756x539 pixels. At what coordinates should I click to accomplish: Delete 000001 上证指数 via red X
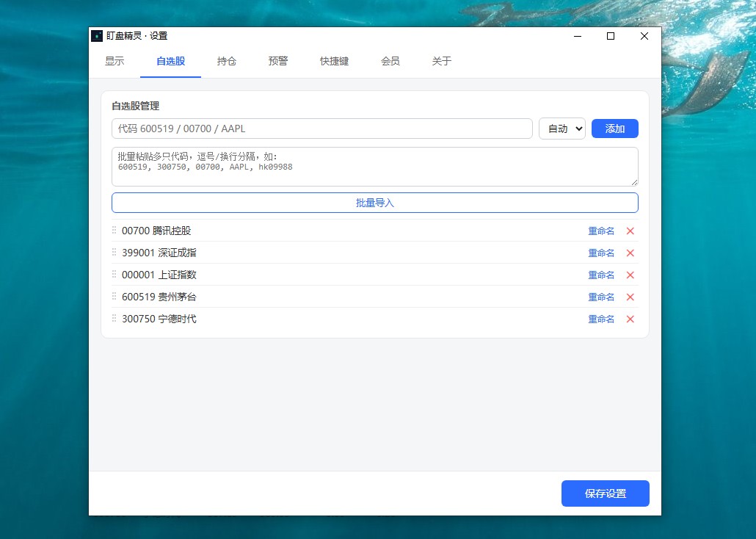[x=630, y=275]
